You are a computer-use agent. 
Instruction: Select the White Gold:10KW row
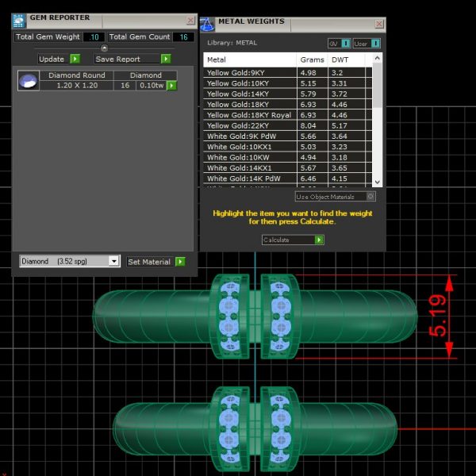tap(287, 158)
